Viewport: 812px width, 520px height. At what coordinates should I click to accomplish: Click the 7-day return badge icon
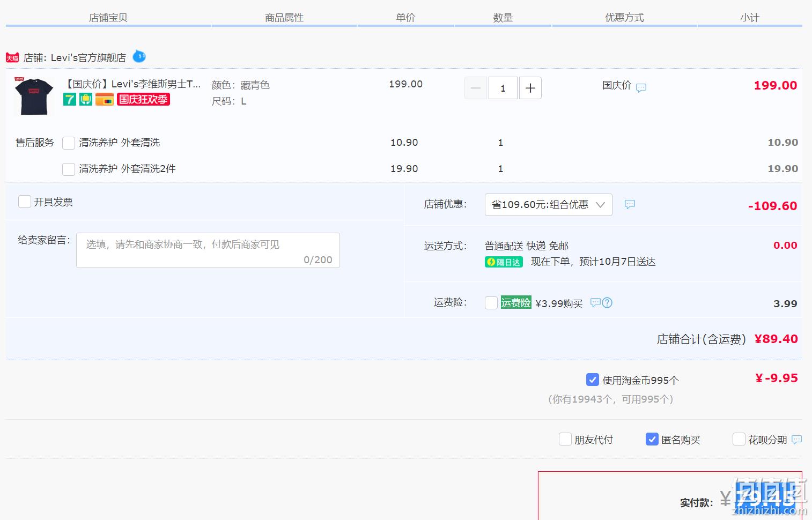(70, 99)
